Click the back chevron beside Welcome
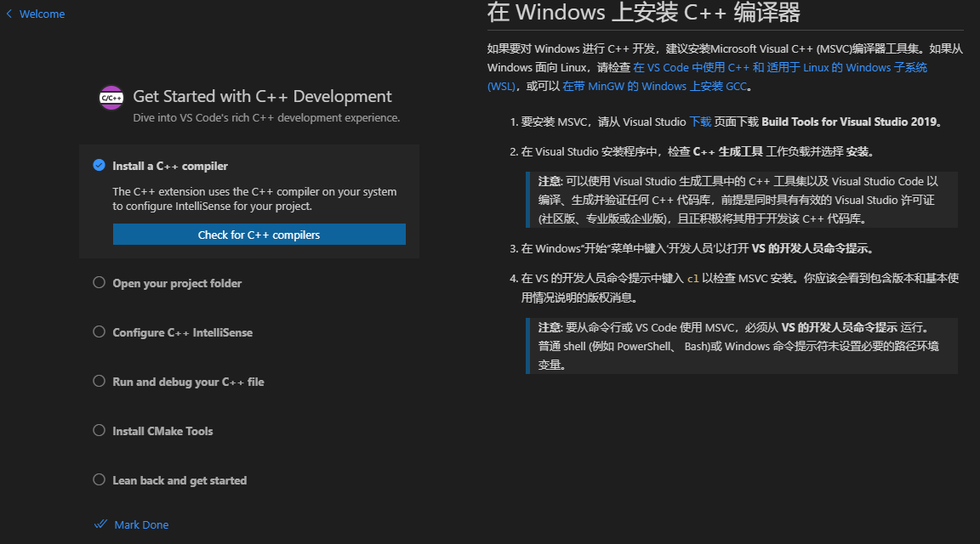The height and width of the screenshot is (544, 980). tap(9, 14)
